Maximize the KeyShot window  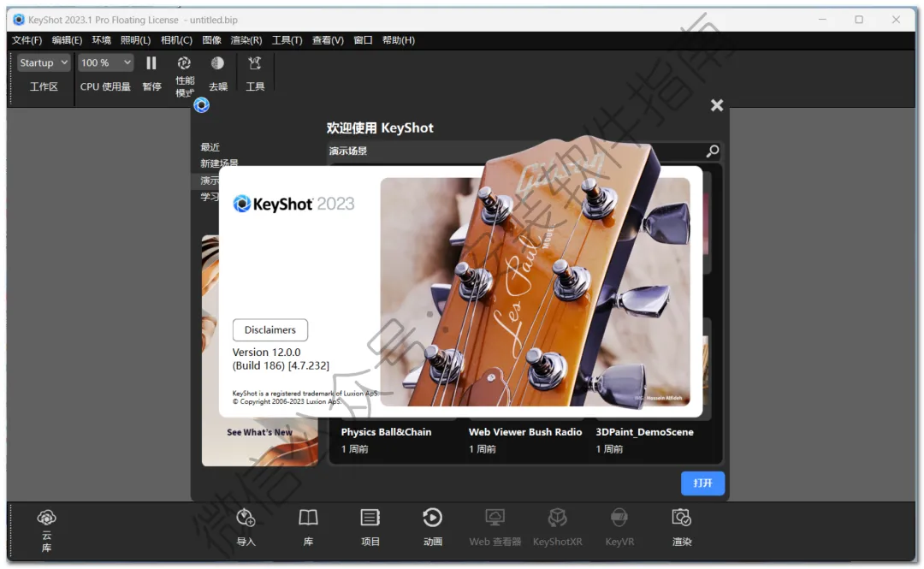click(859, 20)
